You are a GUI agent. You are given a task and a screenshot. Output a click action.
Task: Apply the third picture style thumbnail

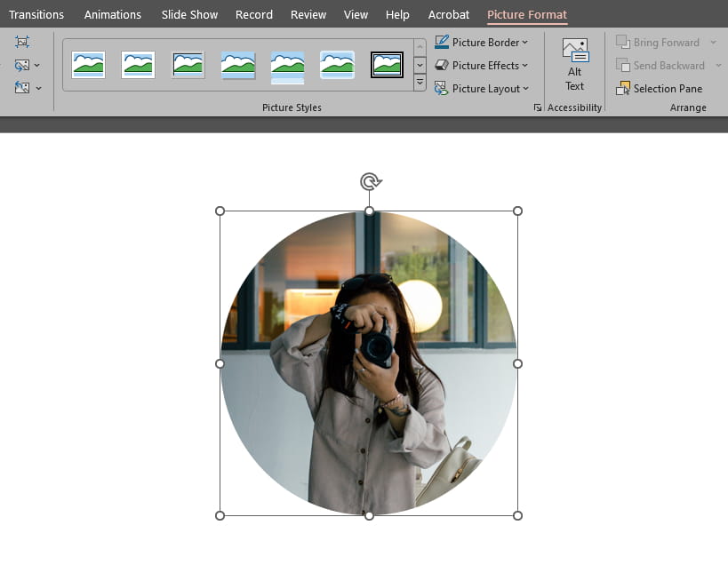point(188,65)
